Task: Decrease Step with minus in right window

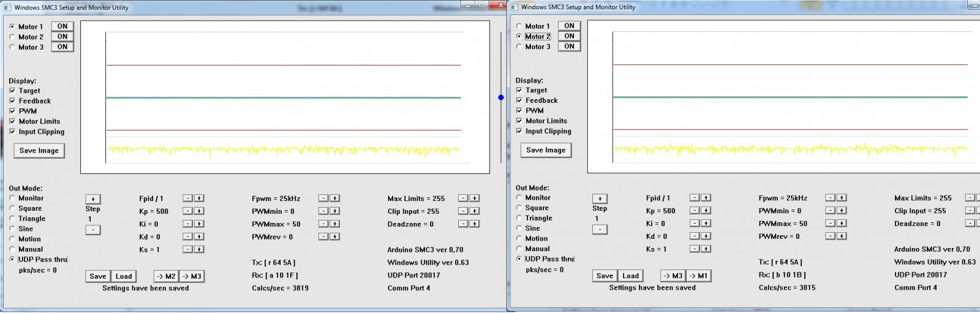Action: point(600,229)
